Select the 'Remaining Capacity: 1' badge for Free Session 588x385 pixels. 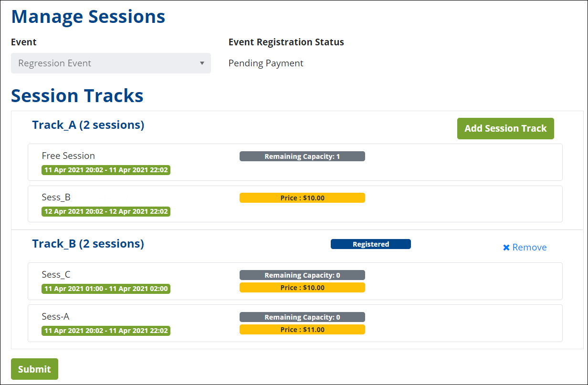[x=302, y=156]
